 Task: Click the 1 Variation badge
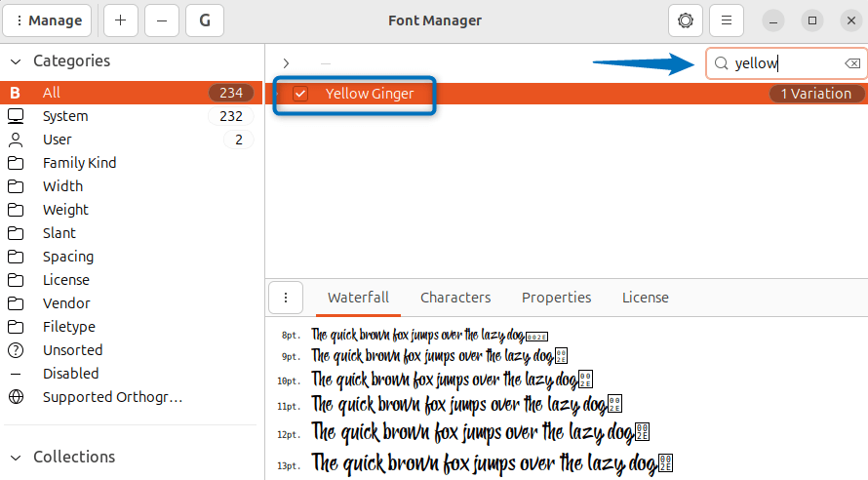[816, 94]
